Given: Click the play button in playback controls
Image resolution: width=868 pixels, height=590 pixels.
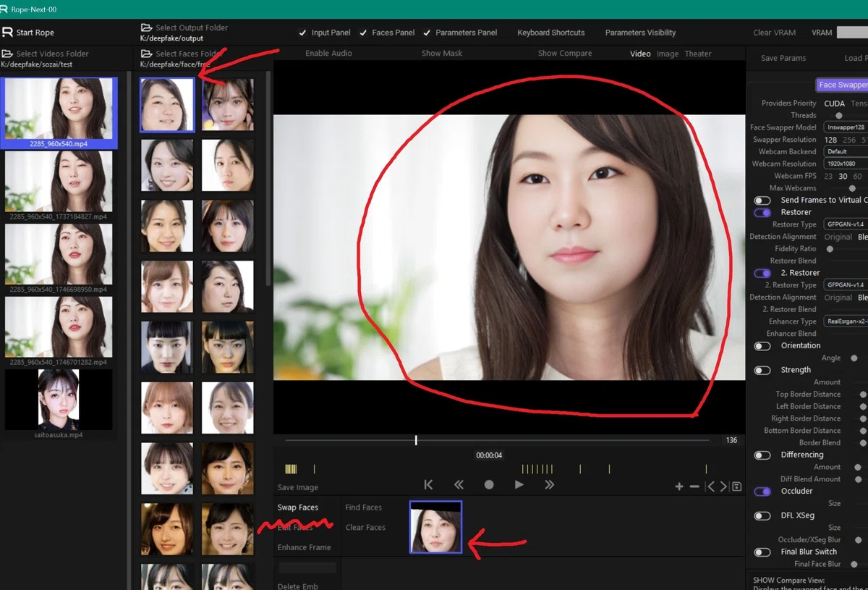Looking at the screenshot, I should pos(519,485).
